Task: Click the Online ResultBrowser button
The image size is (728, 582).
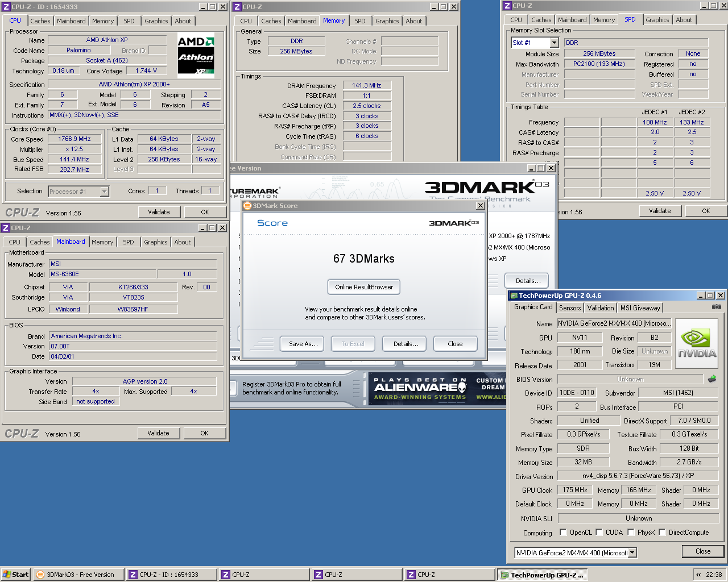Action: tap(364, 287)
